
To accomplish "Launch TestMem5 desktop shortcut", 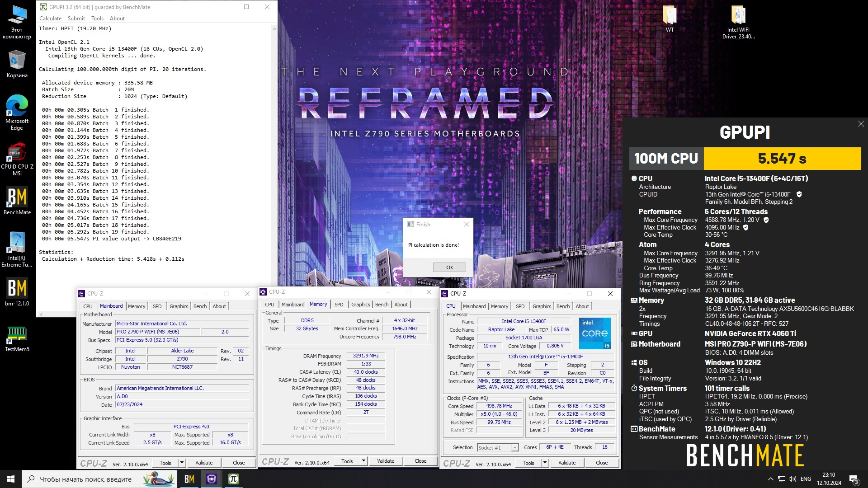I will [17, 339].
